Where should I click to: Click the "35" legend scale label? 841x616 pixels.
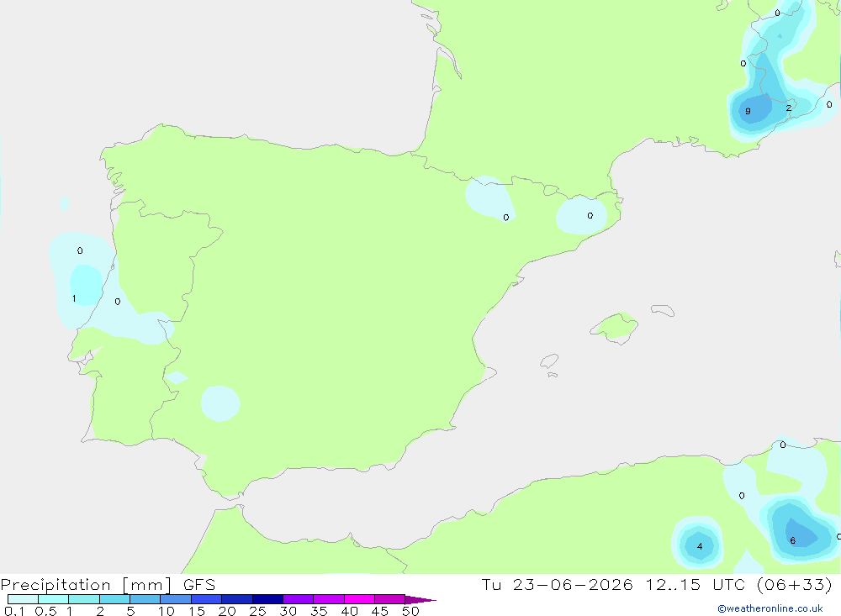pos(319,611)
